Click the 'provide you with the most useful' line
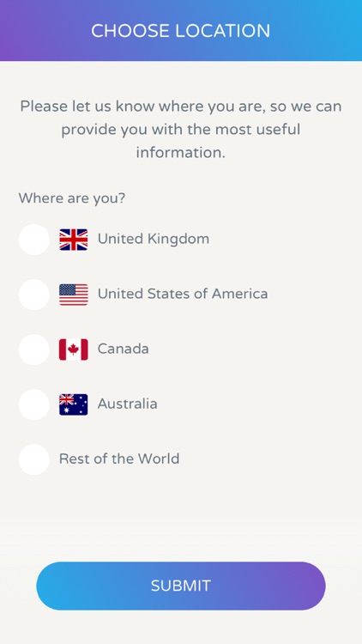 click(181, 131)
